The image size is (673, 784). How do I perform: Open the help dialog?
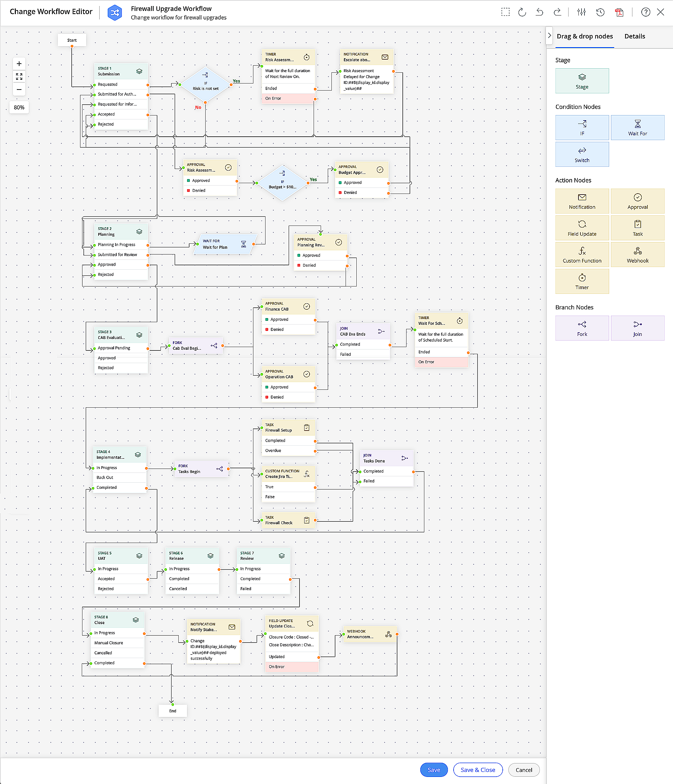click(646, 12)
